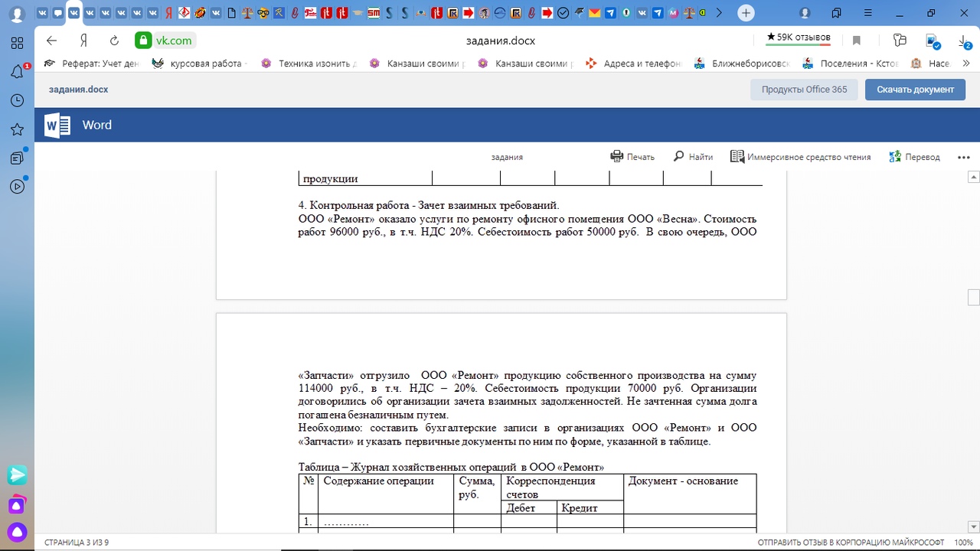Click the green lock site security icon
980x551 pixels.
[x=142, y=41]
